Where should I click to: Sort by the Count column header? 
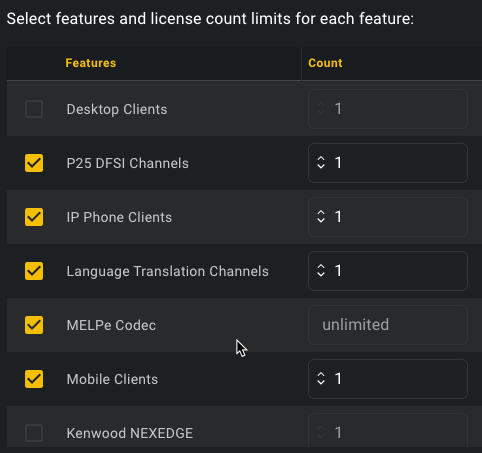pyautogui.click(x=325, y=63)
